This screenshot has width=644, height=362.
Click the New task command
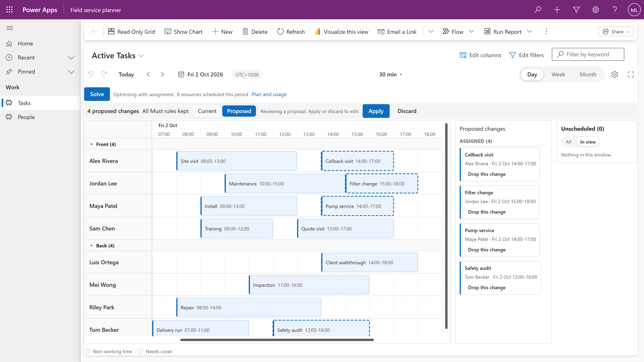point(222,32)
